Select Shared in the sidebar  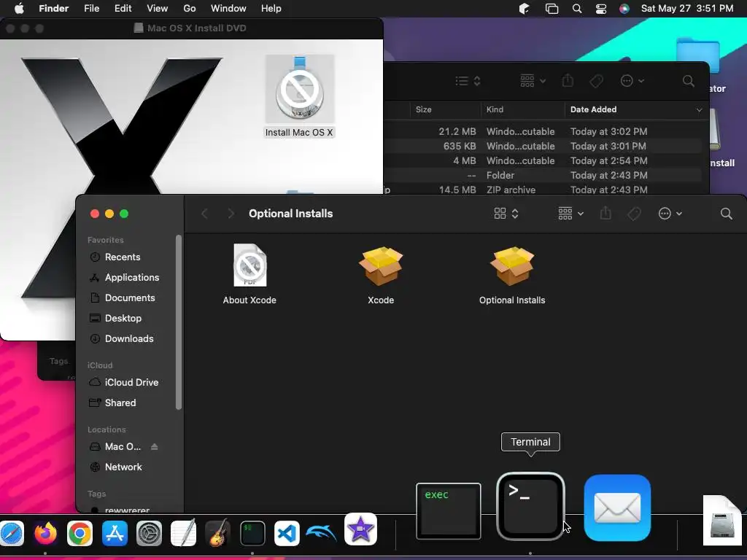pos(130,402)
